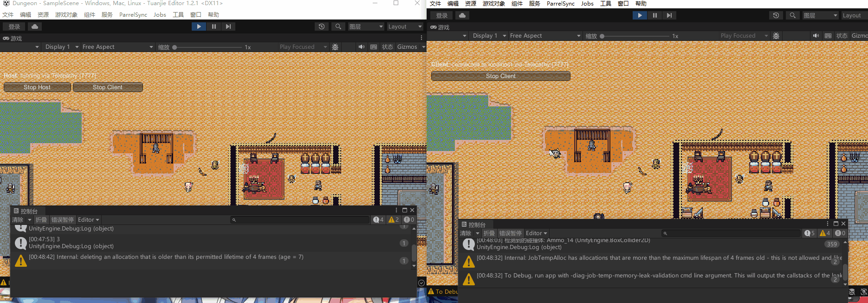Image resolution: width=868 pixels, height=303 pixels.
Task: Open 图层 layers dropdown in right editor
Action: point(821,15)
